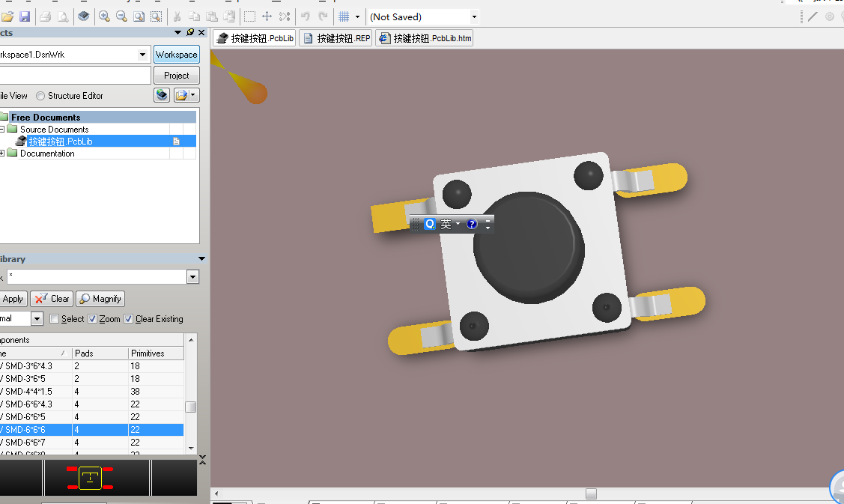Screen dimensions: 844x504
Task: Save the current document with floppy icon
Action: [25, 16]
